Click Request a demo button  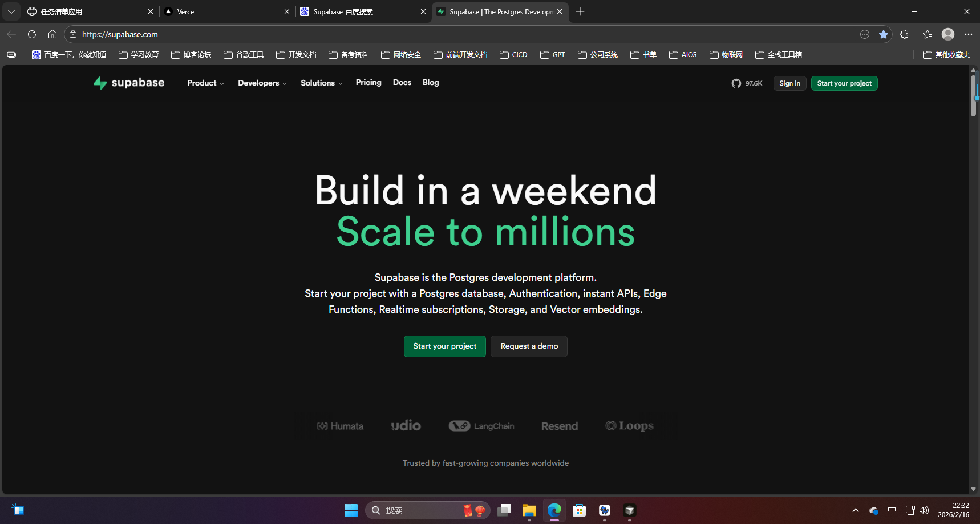click(529, 346)
